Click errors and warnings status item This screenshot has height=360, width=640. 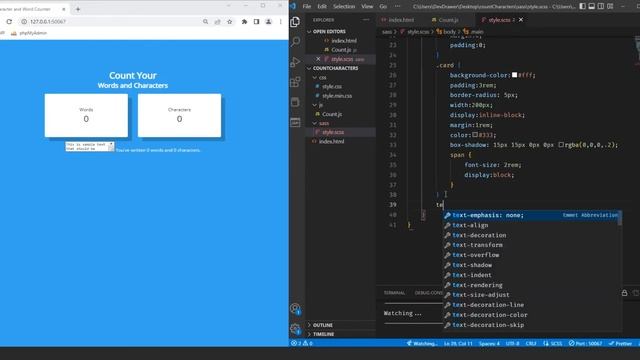[x=302, y=343]
